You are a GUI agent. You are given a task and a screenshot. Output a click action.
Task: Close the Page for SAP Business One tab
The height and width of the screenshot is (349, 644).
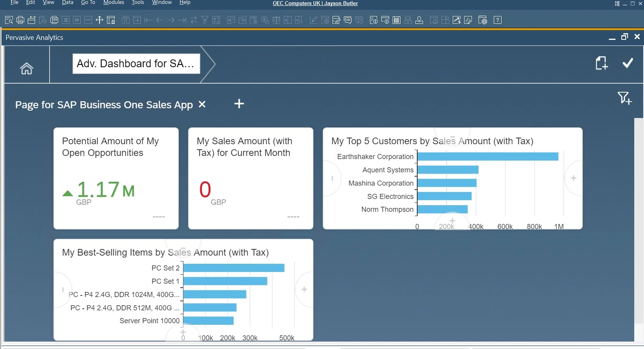(202, 104)
